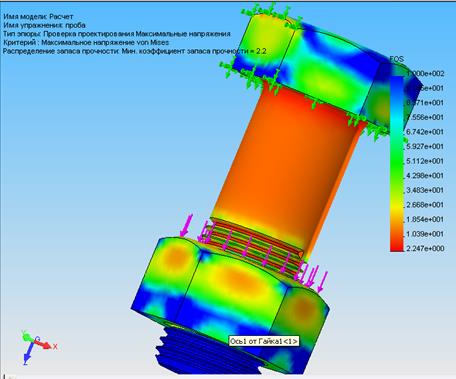The width and height of the screenshot is (456, 379).
Task: Click legend value 6.742e+001
Action: click(x=425, y=132)
